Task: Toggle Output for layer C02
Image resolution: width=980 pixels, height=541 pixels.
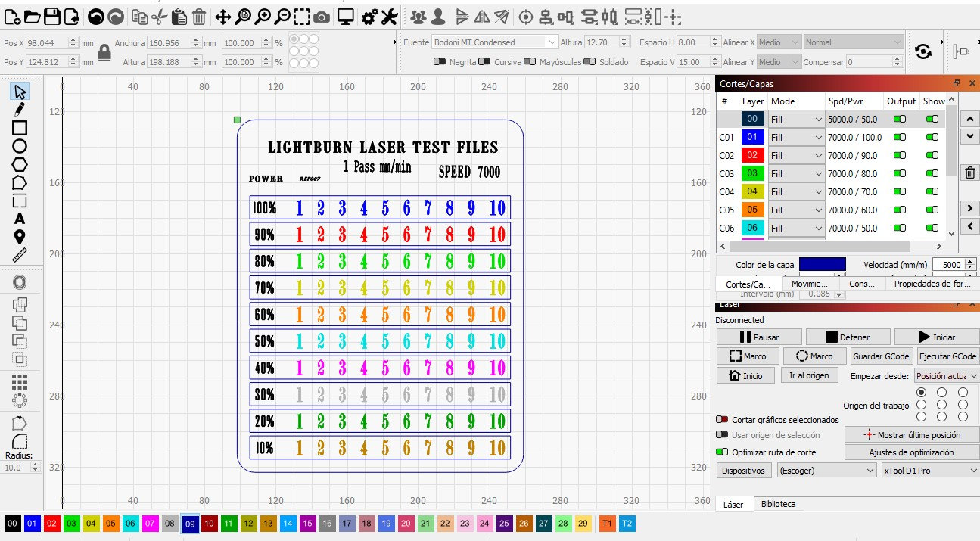Action: [x=899, y=155]
